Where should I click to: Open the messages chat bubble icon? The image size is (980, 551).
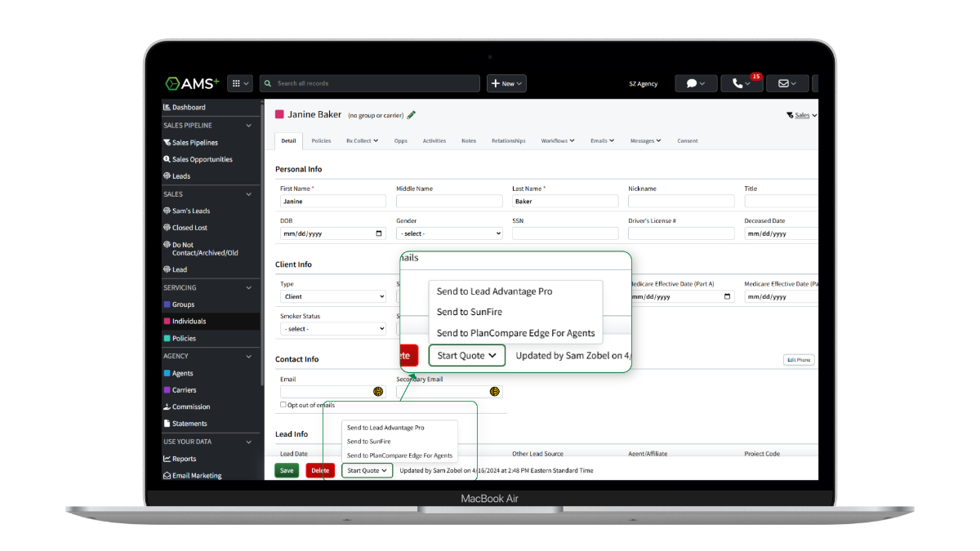692,82
